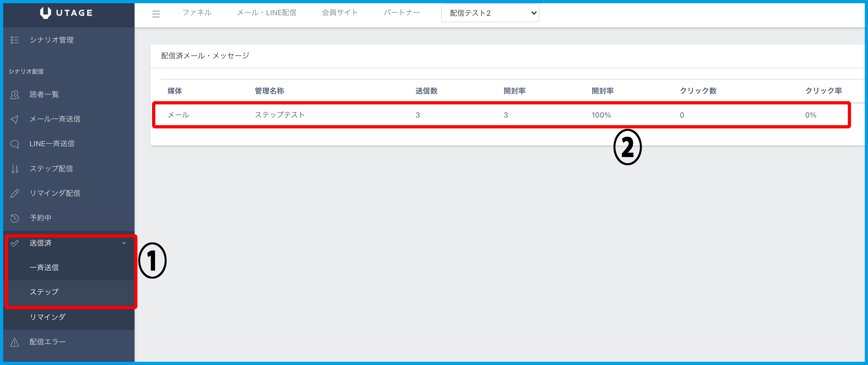Go to 会員サイト in top navigation

point(340,13)
